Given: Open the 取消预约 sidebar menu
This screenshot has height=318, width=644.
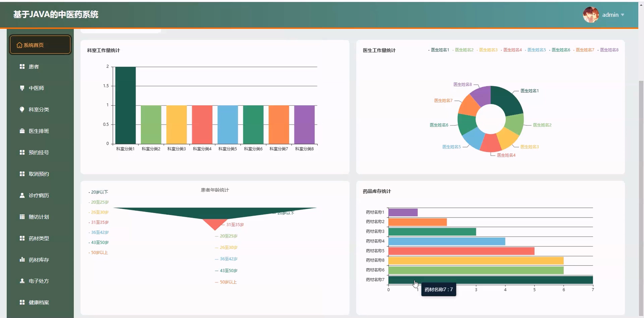Looking at the screenshot, I should (38, 174).
